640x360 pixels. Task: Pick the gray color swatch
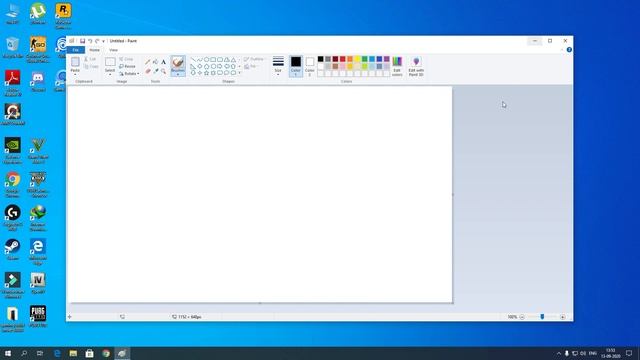pos(328,59)
